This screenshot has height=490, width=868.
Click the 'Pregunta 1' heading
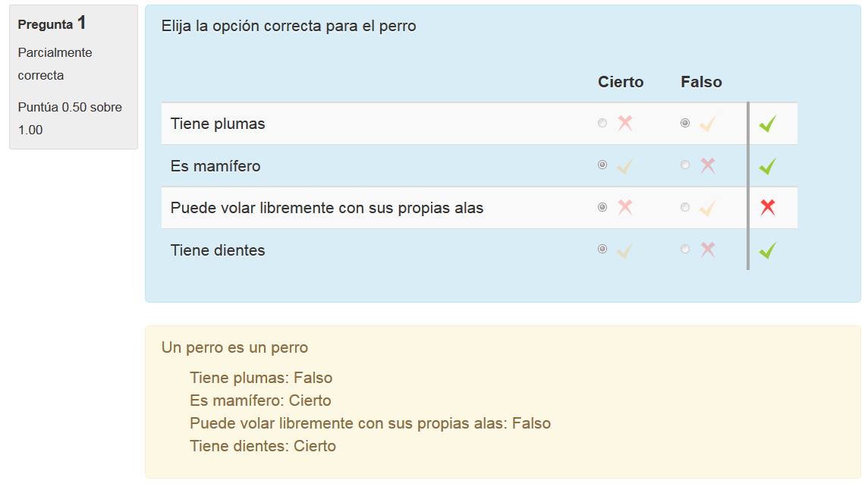(x=52, y=24)
